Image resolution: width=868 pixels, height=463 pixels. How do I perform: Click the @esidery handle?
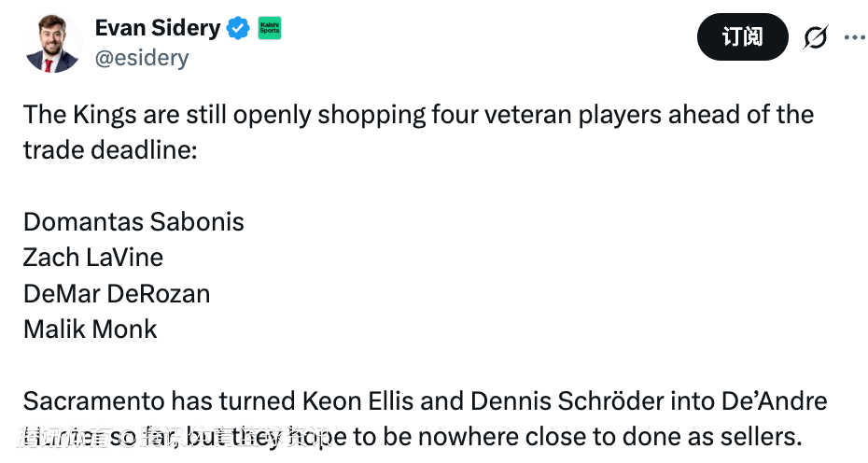pos(141,58)
